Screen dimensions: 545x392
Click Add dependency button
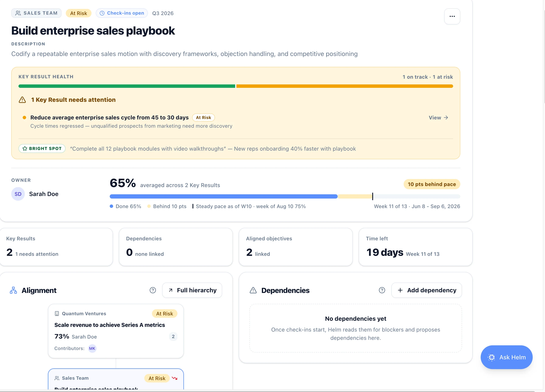pyautogui.click(x=427, y=290)
